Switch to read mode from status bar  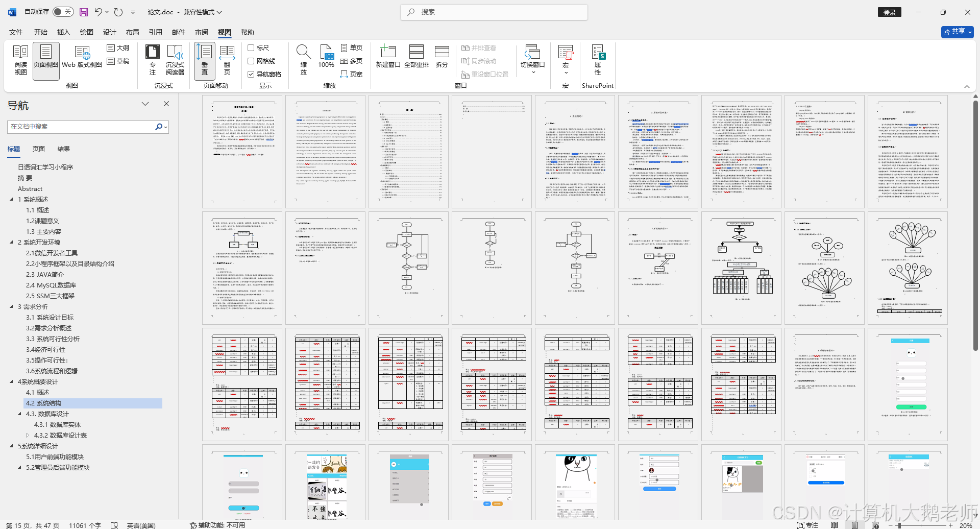834,525
